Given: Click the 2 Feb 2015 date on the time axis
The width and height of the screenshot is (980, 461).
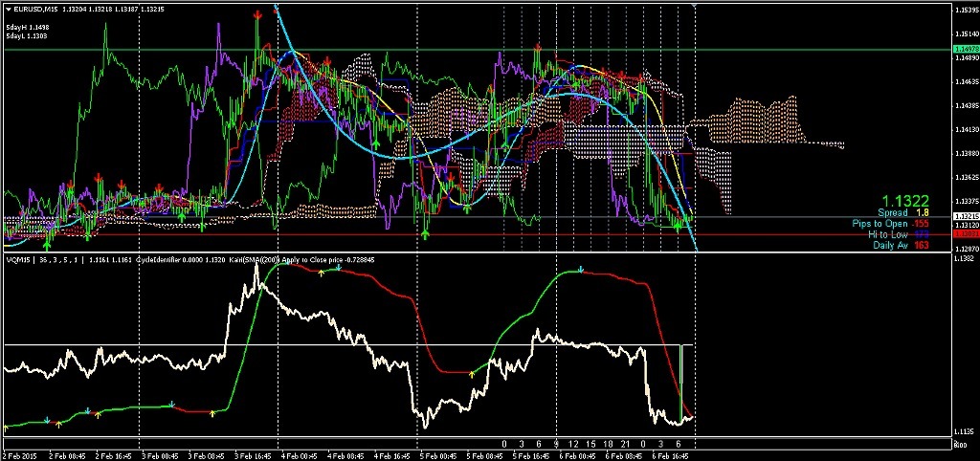Looking at the screenshot, I should pyautogui.click(x=20, y=455).
